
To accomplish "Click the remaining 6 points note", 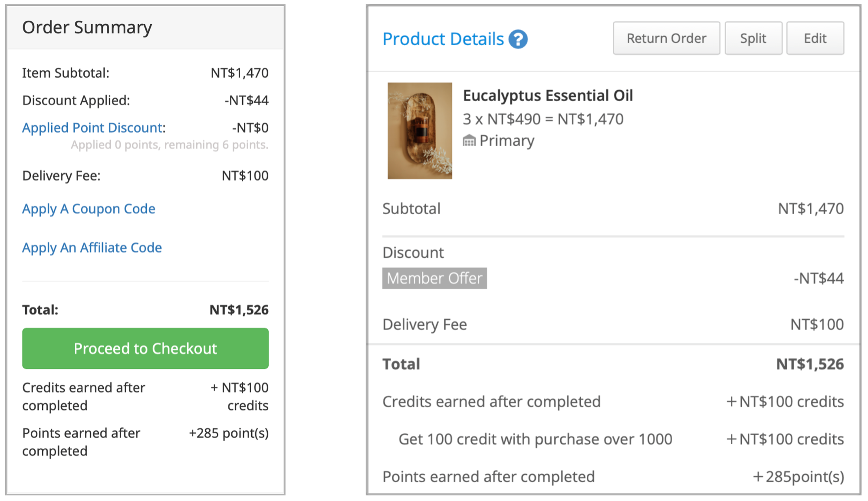I will (x=169, y=145).
